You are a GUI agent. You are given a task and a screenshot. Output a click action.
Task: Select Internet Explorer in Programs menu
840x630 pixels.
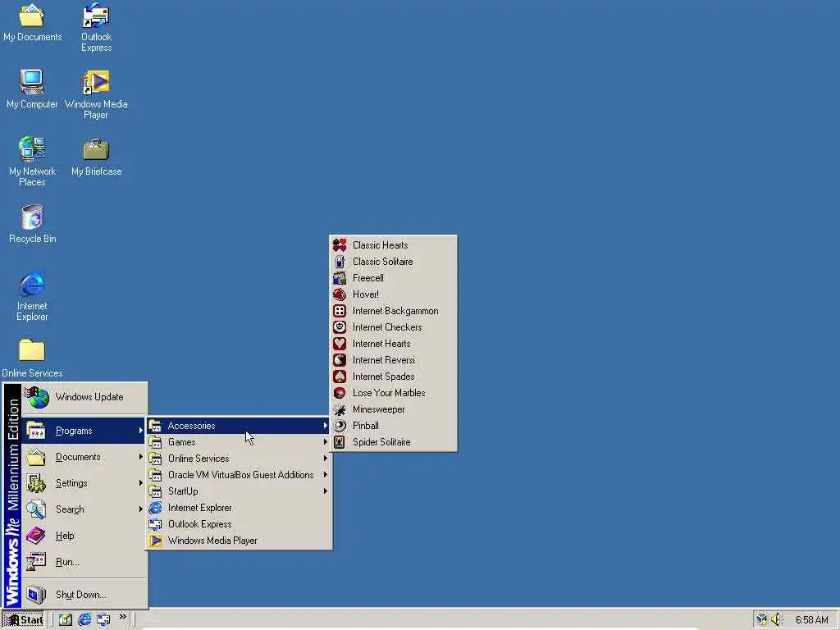click(x=239, y=508)
